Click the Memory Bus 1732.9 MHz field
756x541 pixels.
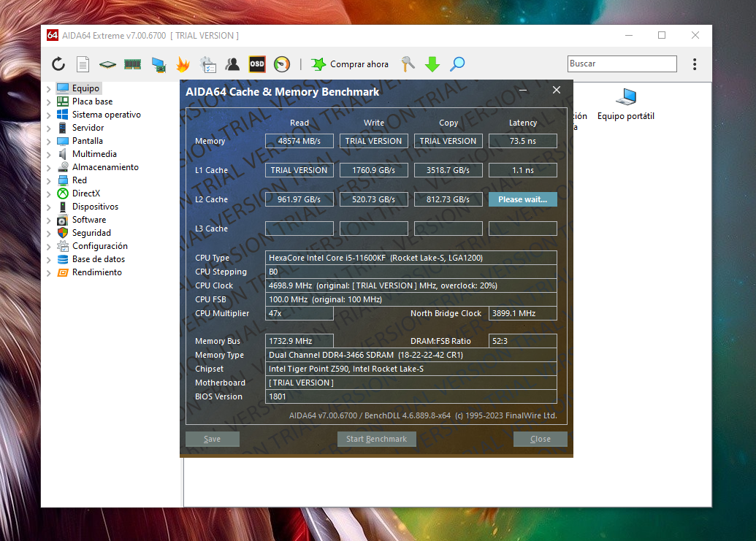click(x=299, y=341)
